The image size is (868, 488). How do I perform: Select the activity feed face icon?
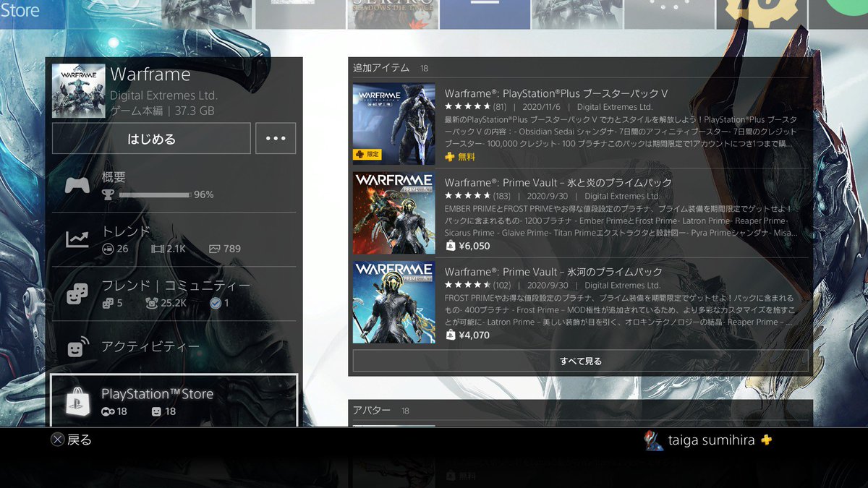pos(77,347)
